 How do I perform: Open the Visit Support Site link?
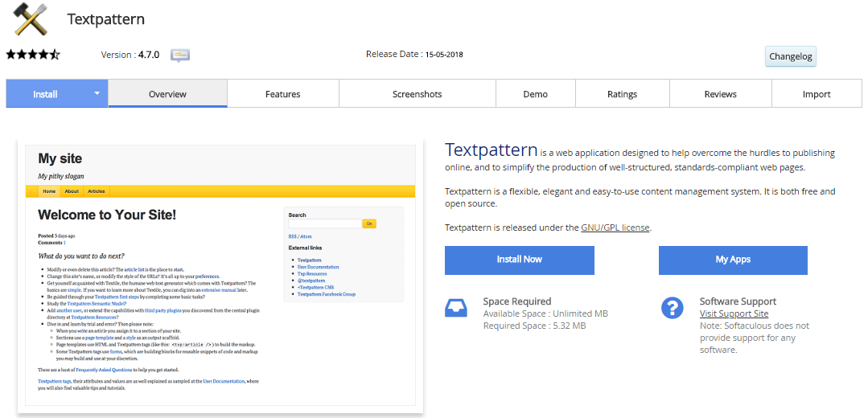[x=734, y=313]
